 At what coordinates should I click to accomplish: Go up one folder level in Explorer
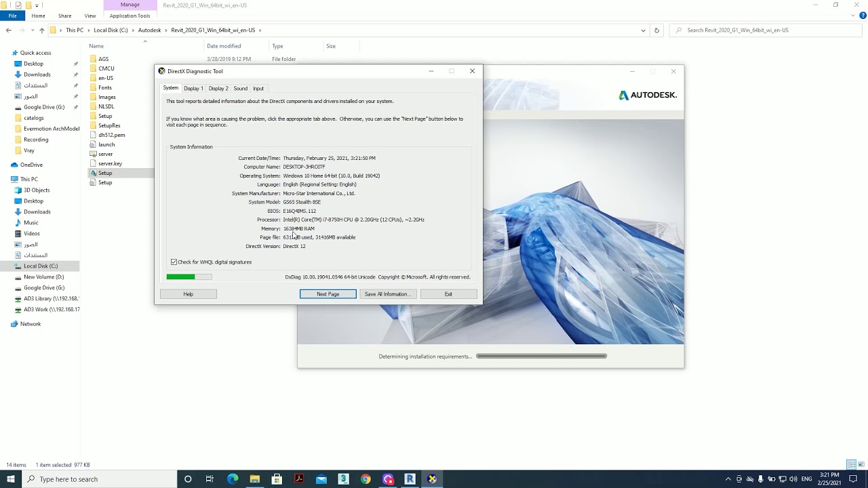tap(41, 30)
